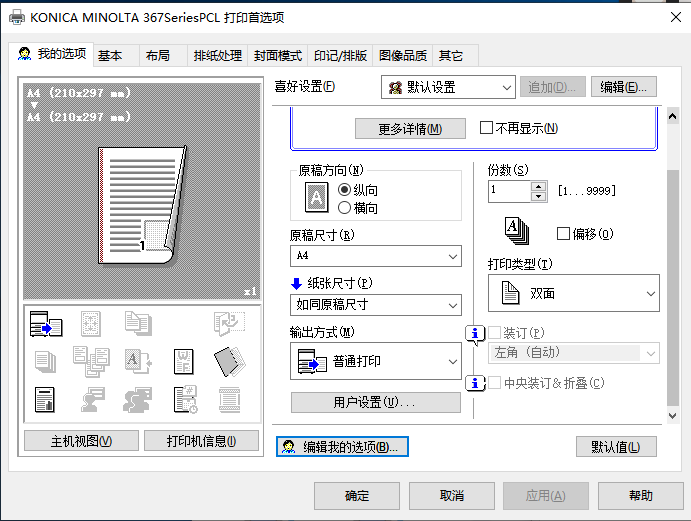Select 横向 landscape orientation radio button

coord(344,208)
